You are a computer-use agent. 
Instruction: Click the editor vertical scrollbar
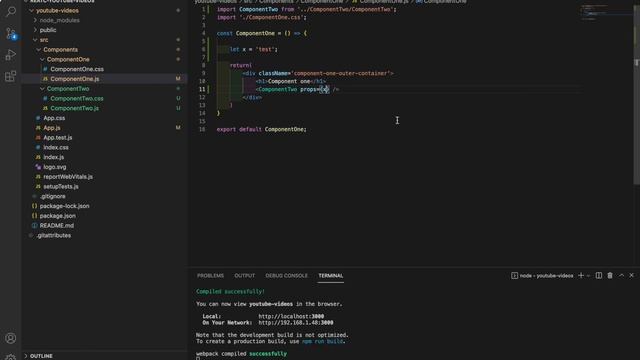tap(636, 94)
